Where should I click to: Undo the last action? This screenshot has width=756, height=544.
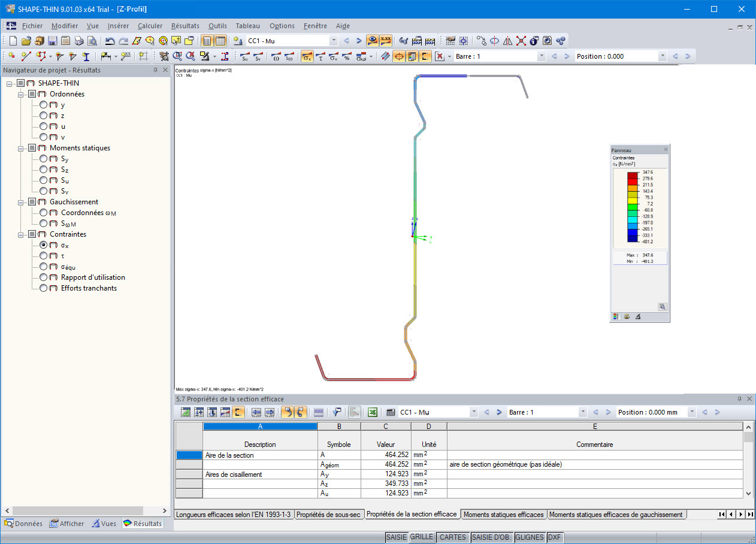(x=110, y=41)
